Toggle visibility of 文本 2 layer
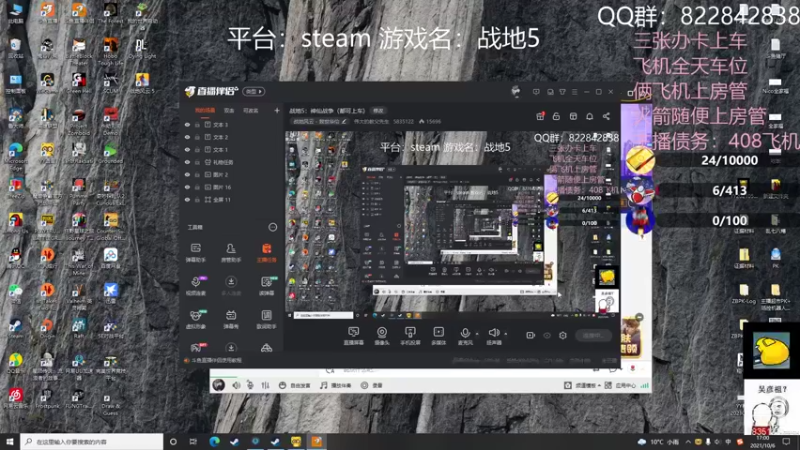Screen dimensions: 800x450 pyautogui.click(x=187, y=137)
